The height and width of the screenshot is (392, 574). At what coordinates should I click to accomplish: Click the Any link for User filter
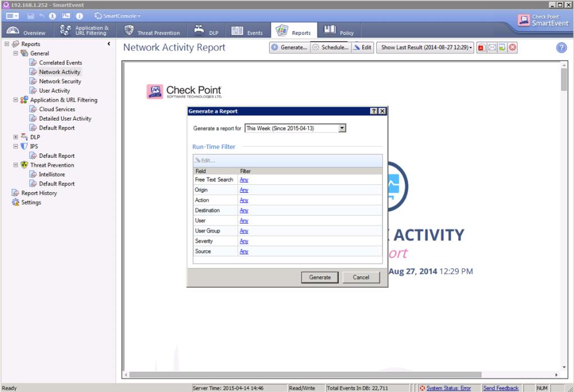click(x=244, y=221)
